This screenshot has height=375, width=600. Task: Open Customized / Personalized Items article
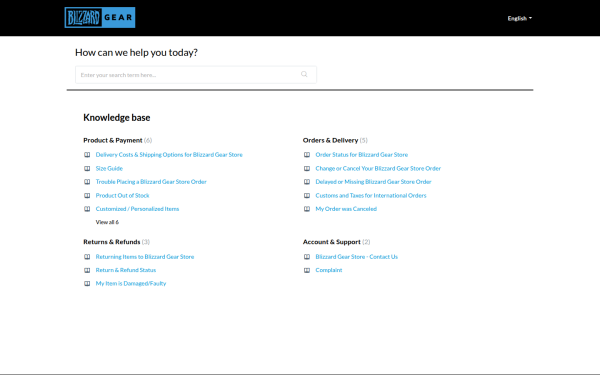(137, 209)
